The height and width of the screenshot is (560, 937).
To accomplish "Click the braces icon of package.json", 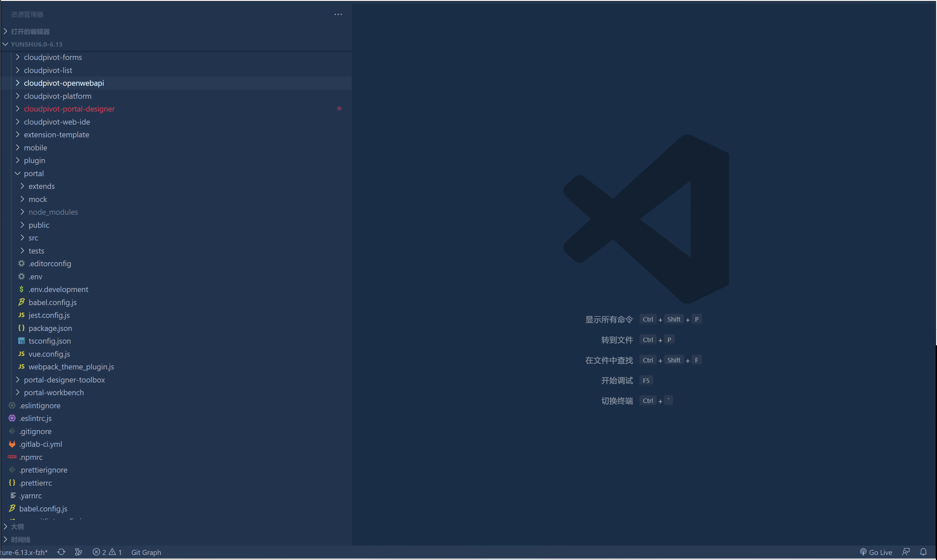I will (21, 328).
